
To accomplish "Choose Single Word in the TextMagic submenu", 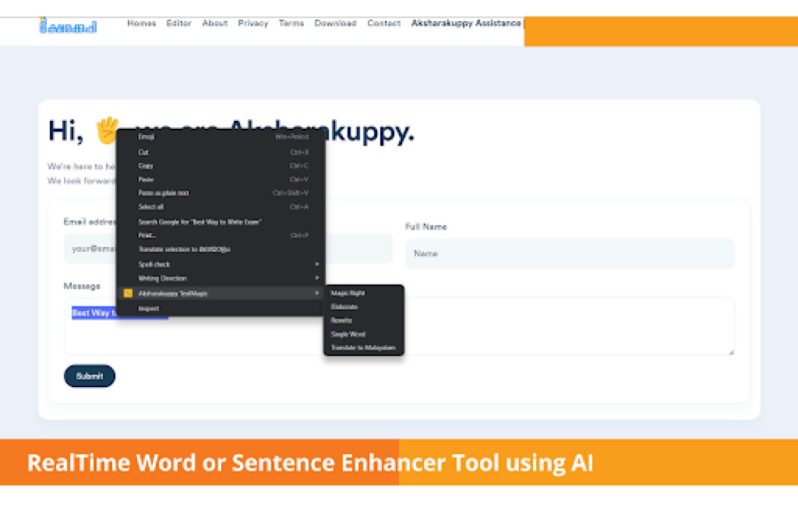I will click(x=364, y=334).
